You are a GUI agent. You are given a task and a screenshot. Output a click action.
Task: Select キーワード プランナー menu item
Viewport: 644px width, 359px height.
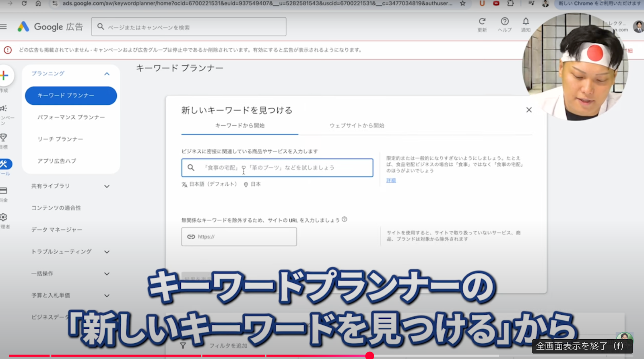coord(71,95)
